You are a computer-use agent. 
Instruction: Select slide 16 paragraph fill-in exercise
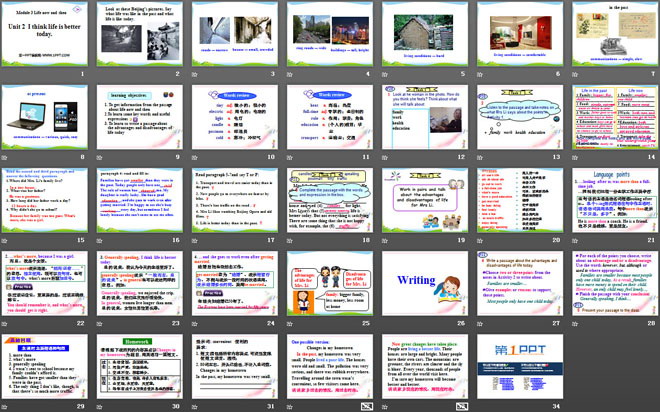140,200
